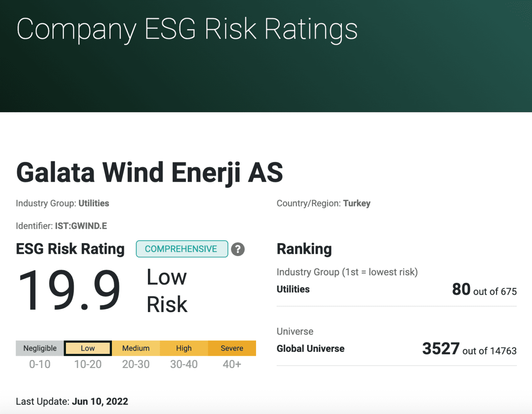Click the 10-20 range label
This screenshot has width=532, height=414.
(88, 364)
